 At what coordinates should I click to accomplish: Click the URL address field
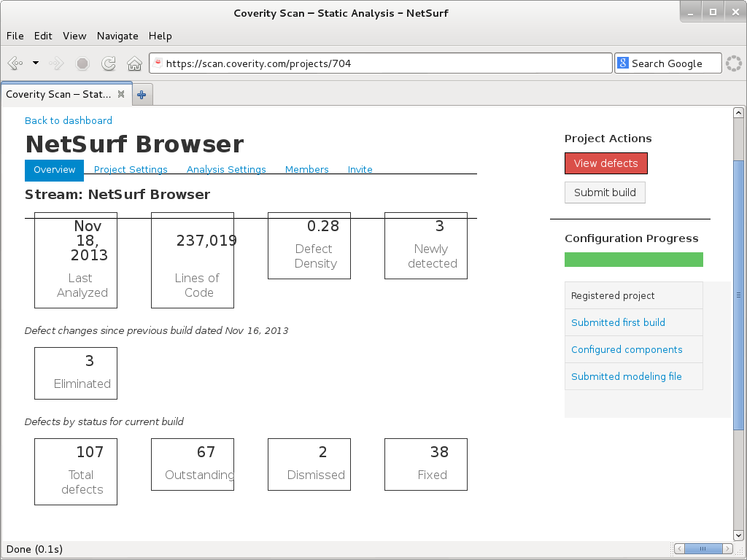[x=380, y=63]
